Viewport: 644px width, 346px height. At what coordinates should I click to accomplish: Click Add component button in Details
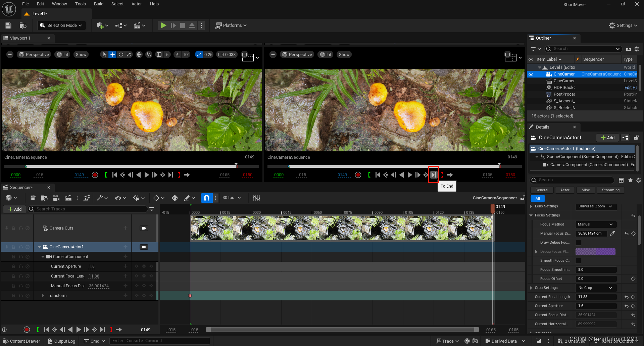point(608,138)
